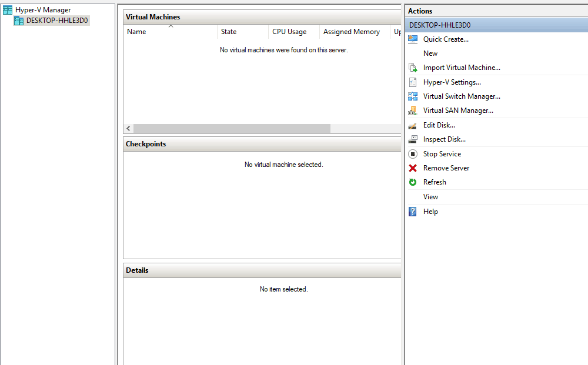Select Hyper-V Manager root node text
Image resolution: width=588 pixels, height=365 pixels.
point(43,10)
